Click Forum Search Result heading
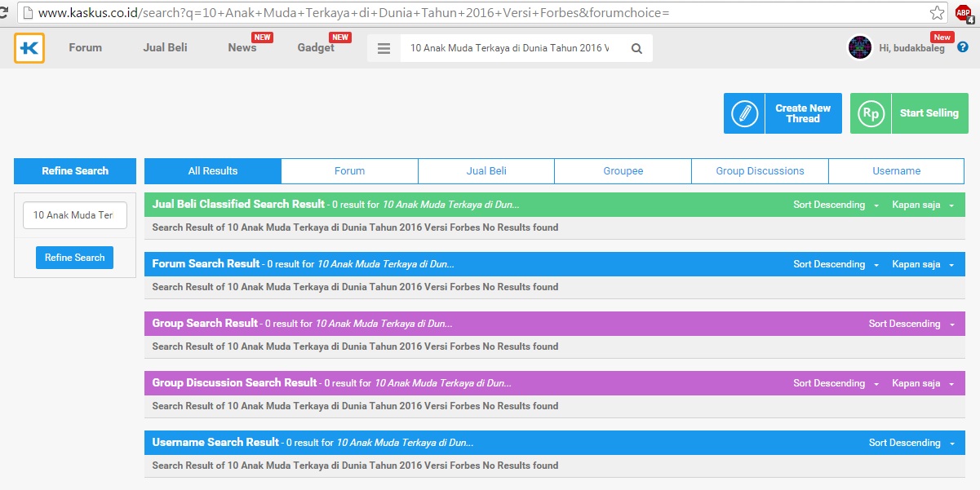This screenshot has width=980, height=490. coord(206,263)
